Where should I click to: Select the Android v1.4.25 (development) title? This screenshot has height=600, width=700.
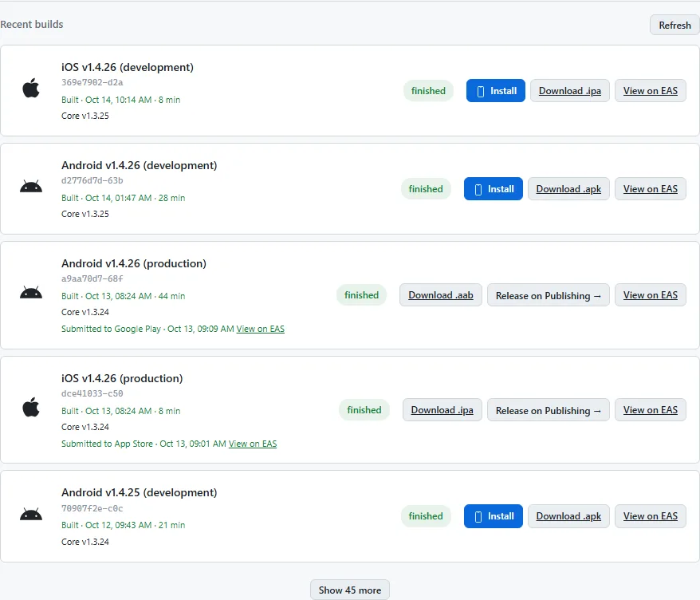(139, 493)
